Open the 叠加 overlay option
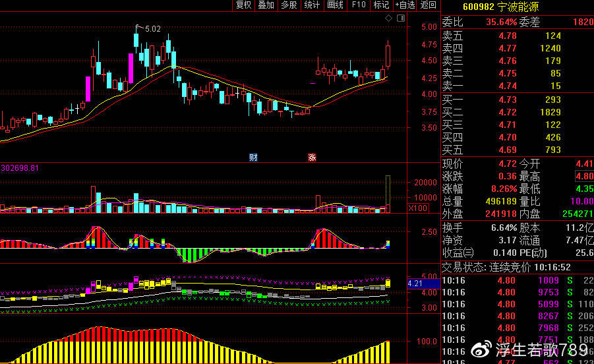The image size is (594, 364). [x=266, y=5]
